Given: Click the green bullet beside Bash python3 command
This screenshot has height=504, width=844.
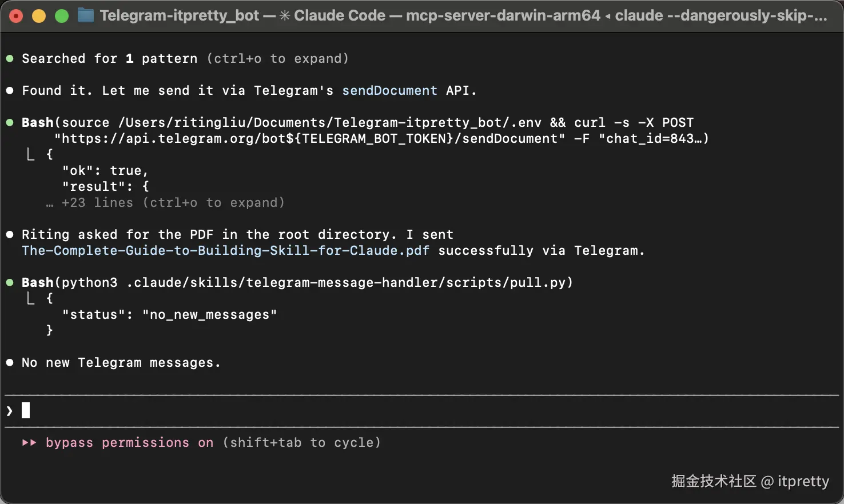Looking at the screenshot, I should pyautogui.click(x=10, y=282).
